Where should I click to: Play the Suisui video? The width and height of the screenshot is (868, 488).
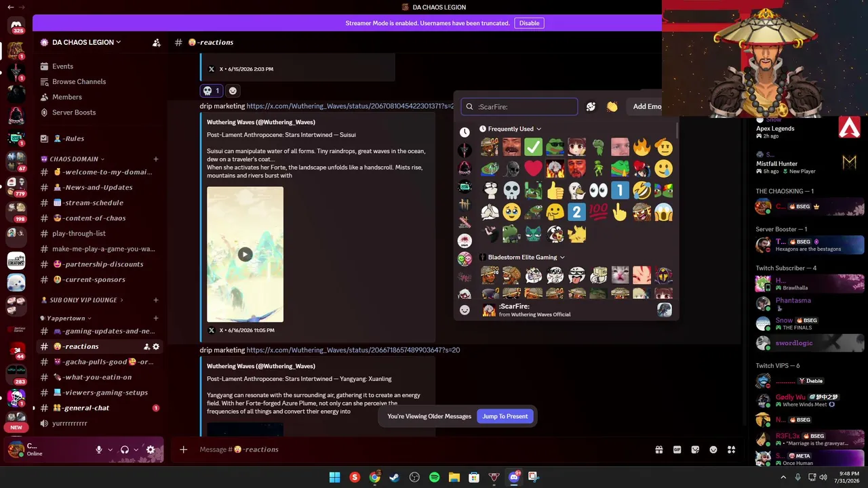point(245,254)
